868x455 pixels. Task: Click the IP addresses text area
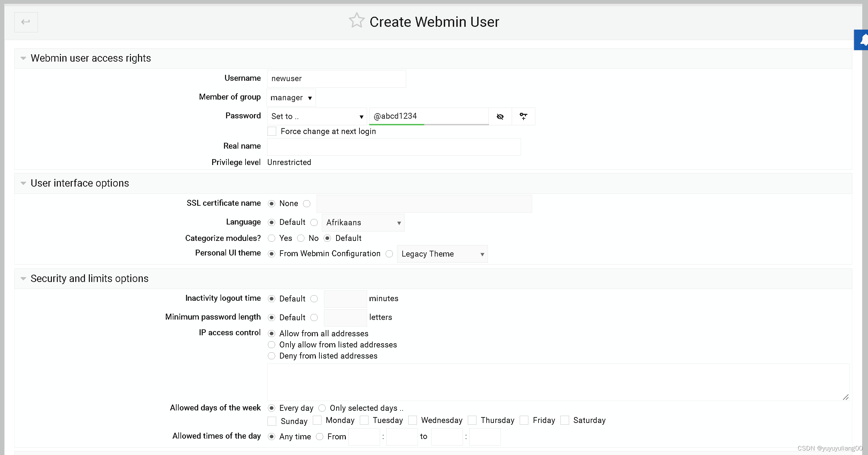click(x=557, y=382)
